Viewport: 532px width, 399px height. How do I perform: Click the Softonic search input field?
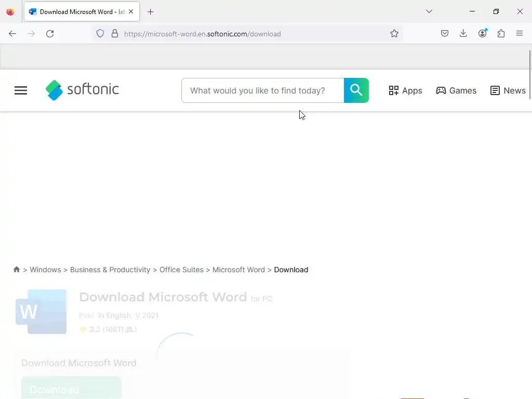click(x=262, y=90)
